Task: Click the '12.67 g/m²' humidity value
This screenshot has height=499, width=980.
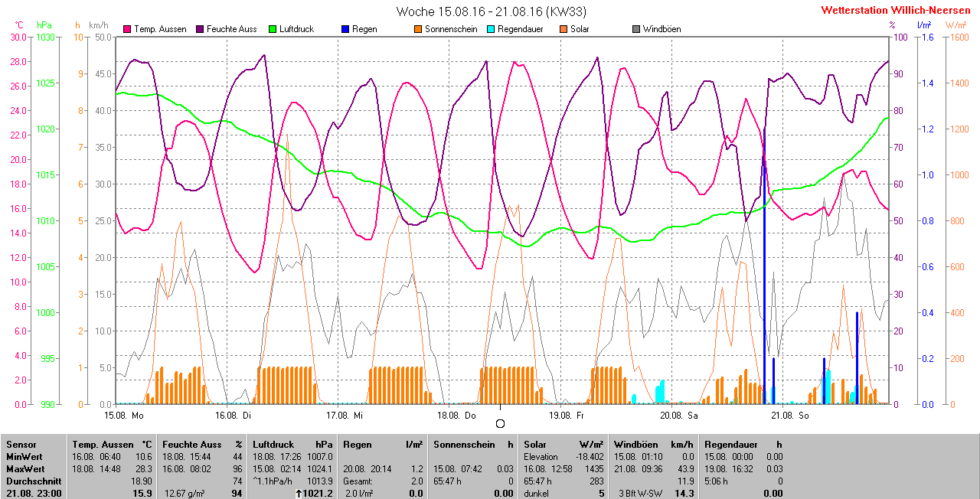Action: point(184,494)
